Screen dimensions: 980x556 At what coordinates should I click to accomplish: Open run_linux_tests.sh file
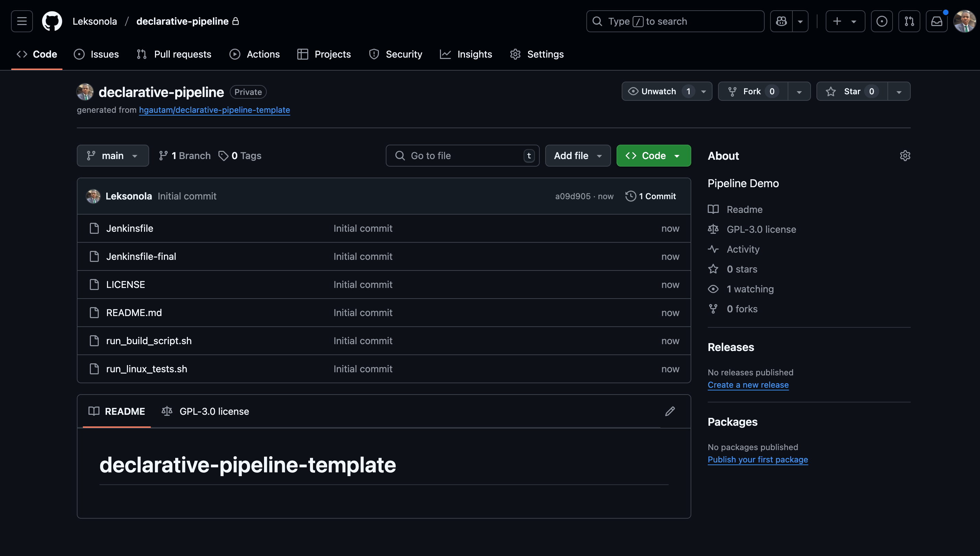(146, 369)
